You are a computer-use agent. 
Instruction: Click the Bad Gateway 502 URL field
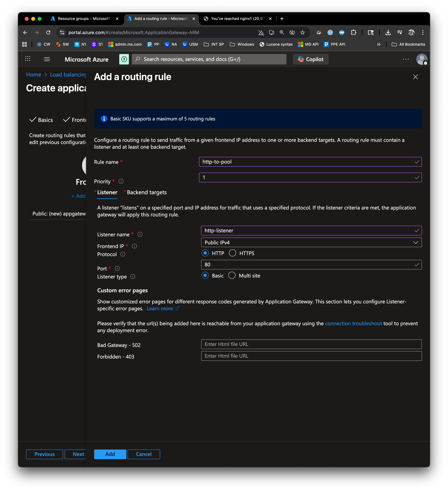pyautogui.click(x=311, y=344)
